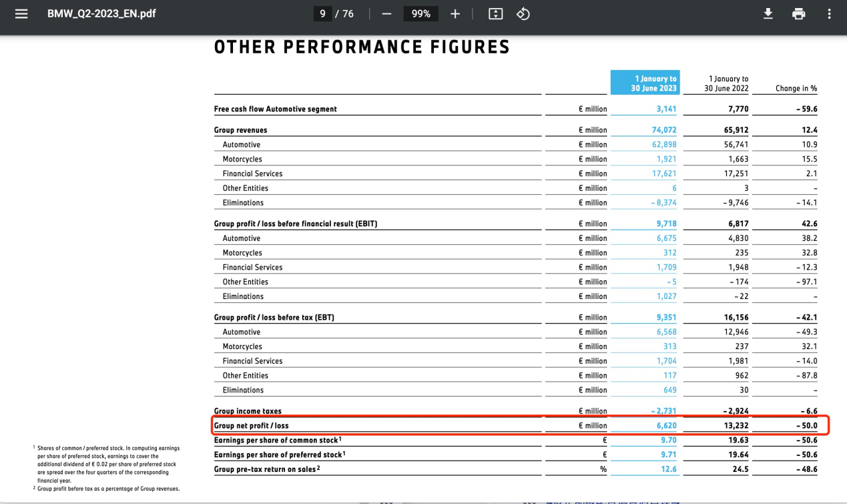Select the zoom level field showing 99%

click(420, 14)
